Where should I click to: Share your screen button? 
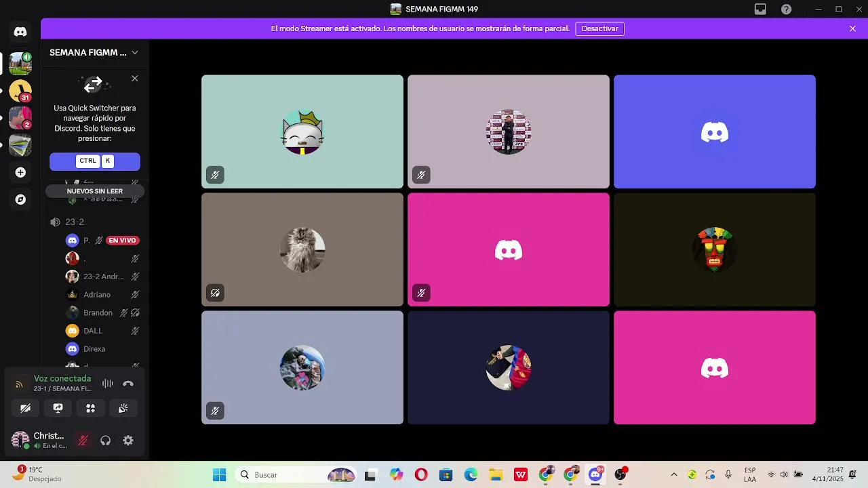(58, 408)
